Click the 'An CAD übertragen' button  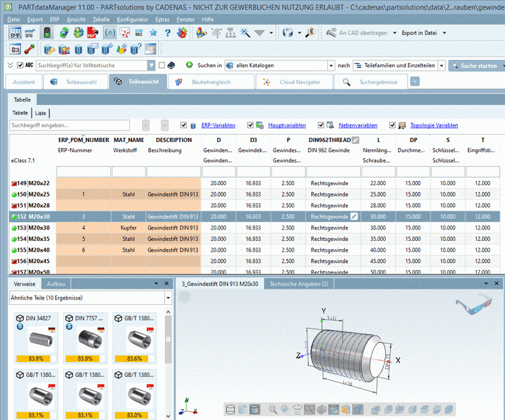[x=356, y=33]
